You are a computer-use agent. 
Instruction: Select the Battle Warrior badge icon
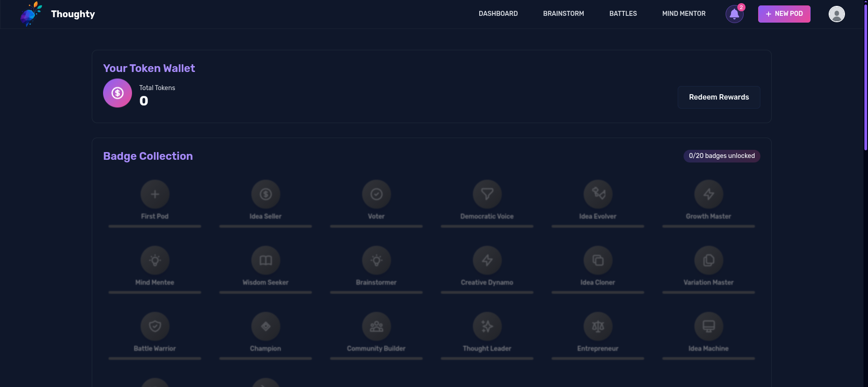click(x=155, y=326)
